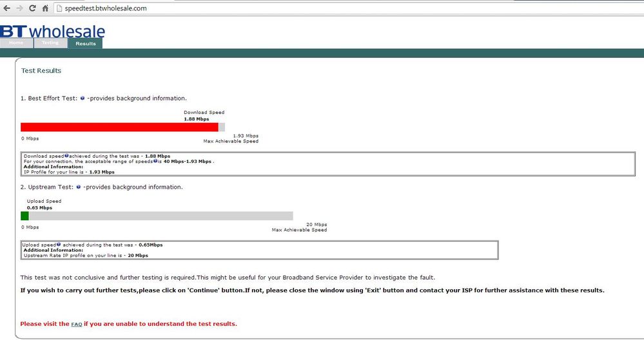The width and height of the screenshot is (644, 340).
Task: Click '0.65 Mbps' above the upload bar
Action: pos(39,208)
